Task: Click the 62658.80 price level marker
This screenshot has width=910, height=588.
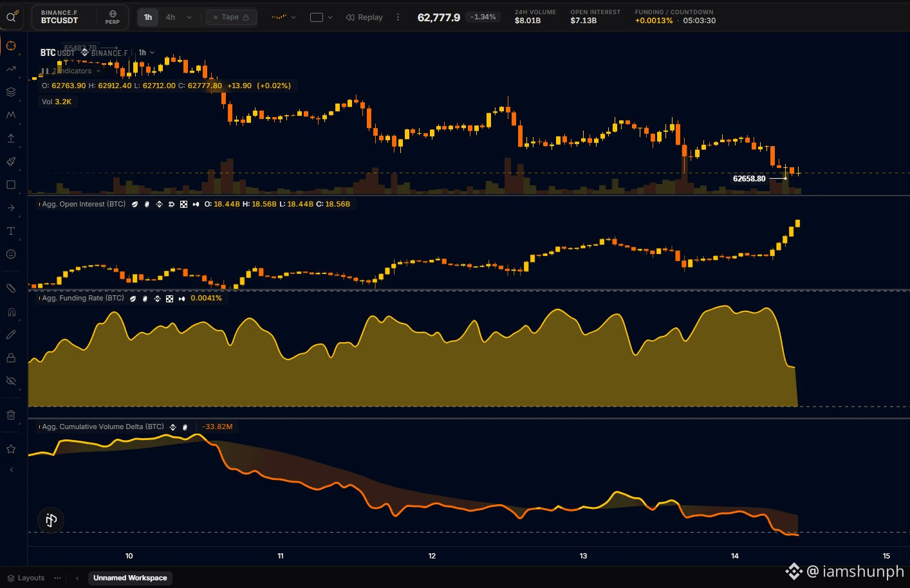Action: click(x=750, y=178)
